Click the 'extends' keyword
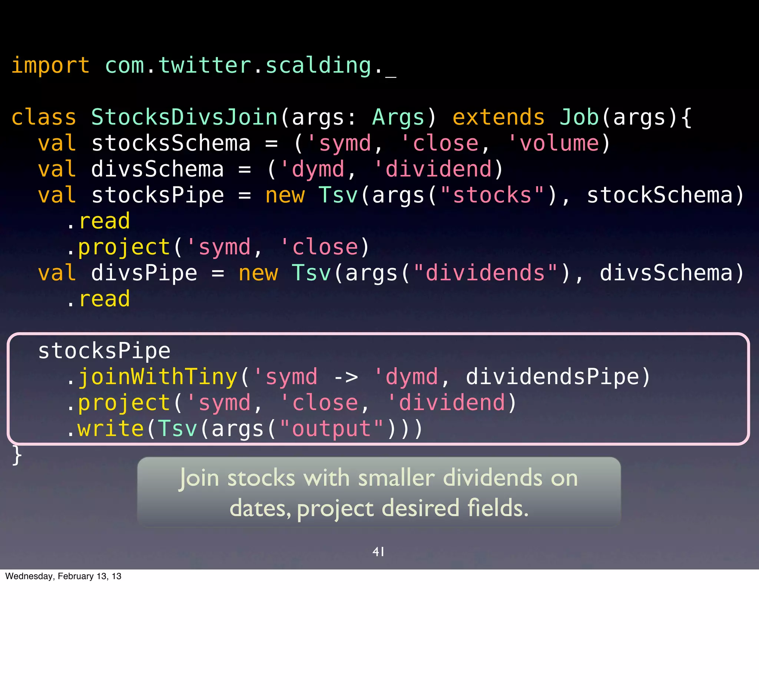 click(x=498, y=117)
